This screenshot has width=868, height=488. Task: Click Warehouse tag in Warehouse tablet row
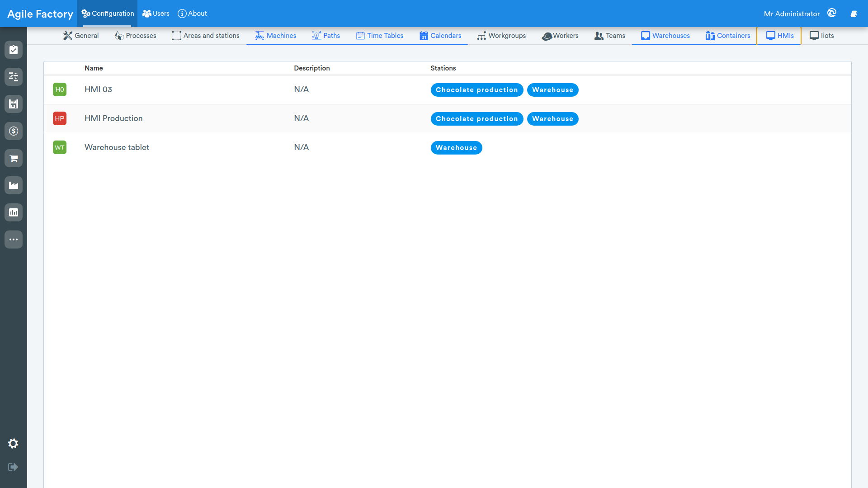pos(456,148)
